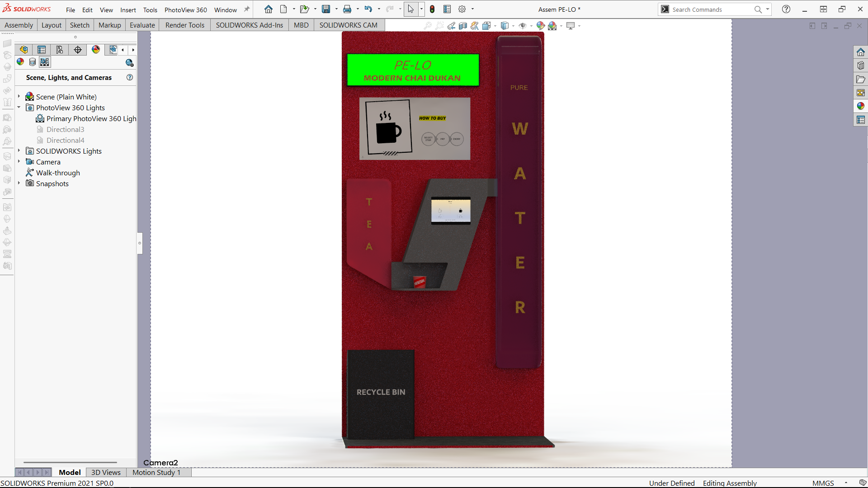Toggle the Scenes, Lights, and Cameras view button
The image size is (868, 488).
coord(45,62)
